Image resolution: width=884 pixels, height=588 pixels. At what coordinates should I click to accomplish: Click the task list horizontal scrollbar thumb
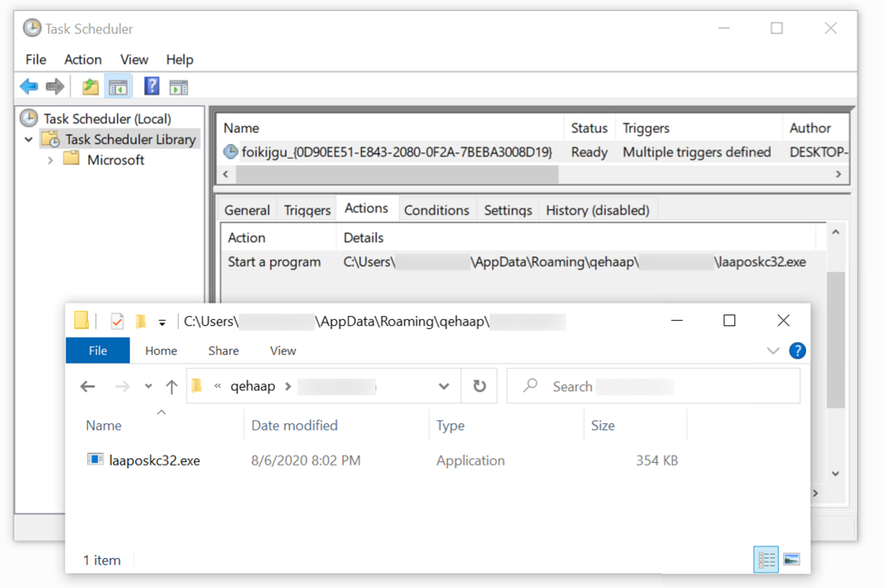click(x=397, y=175)
